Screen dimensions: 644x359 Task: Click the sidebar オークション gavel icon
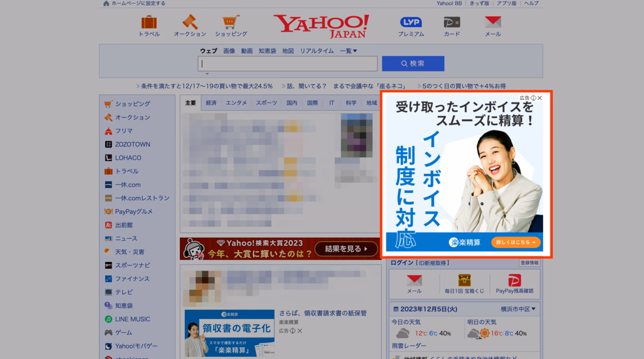click(x=108, y=117)
